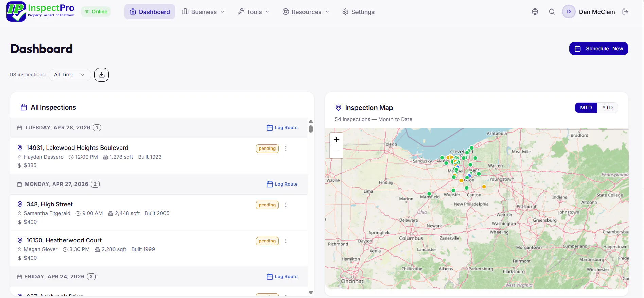This screenshot has width=644, height=298.
Task: Click the InspectPro logo
Action: [40, 12]
